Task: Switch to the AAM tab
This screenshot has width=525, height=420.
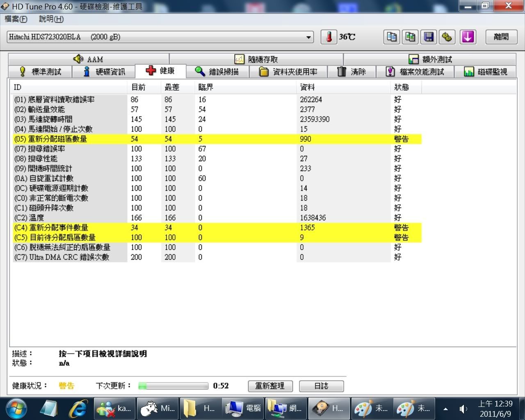Action: 88,59
